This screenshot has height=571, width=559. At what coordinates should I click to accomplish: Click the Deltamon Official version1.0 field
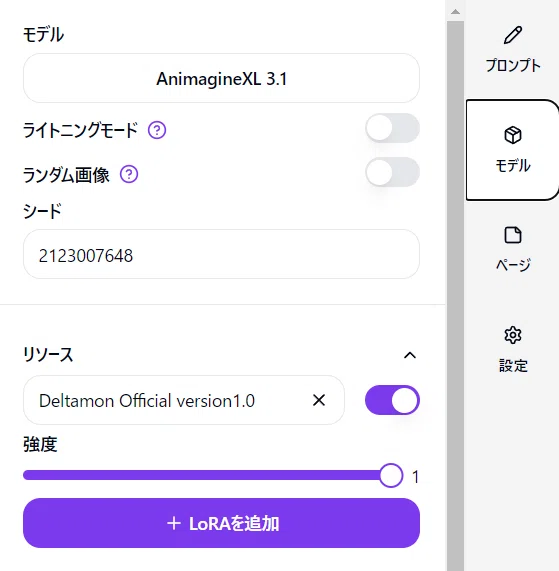point(184,400)
